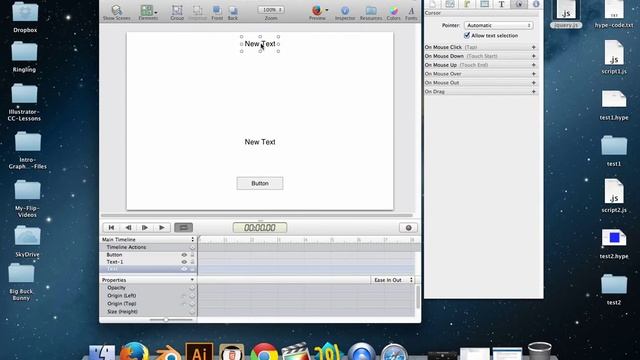Add an On Mouse Click action

tap(533, 47)
